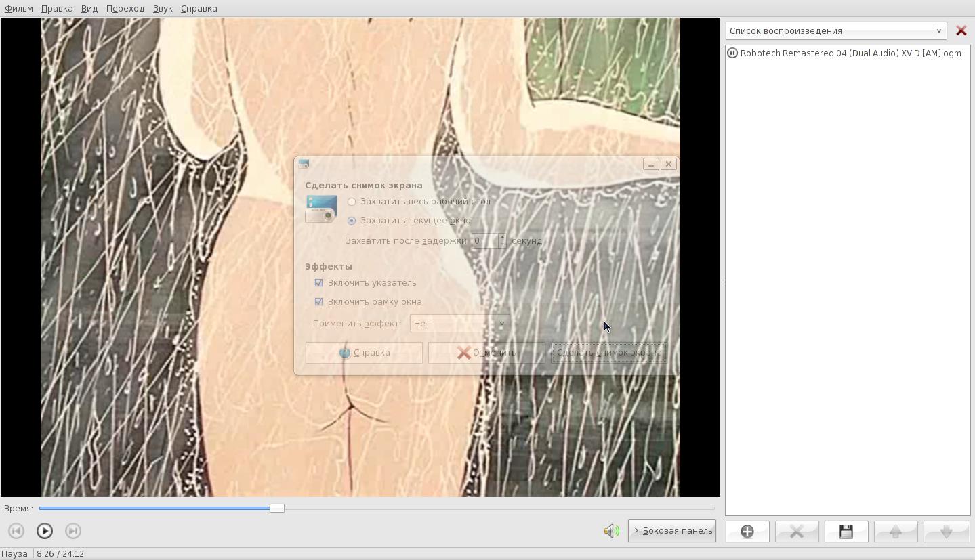Open the Переход menu

point(125,8)
